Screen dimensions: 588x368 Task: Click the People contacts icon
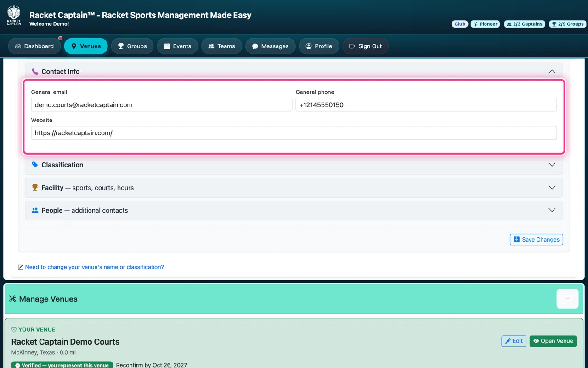click(x=35, y=210)
